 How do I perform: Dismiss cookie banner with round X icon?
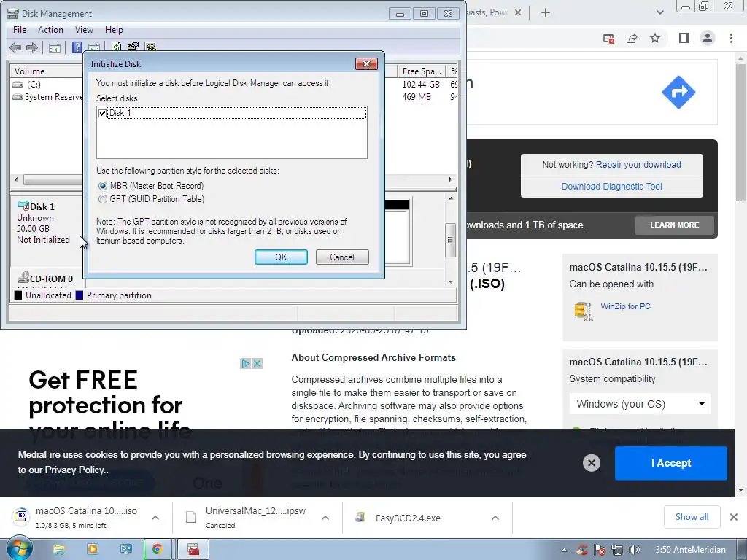coord(591,463)
